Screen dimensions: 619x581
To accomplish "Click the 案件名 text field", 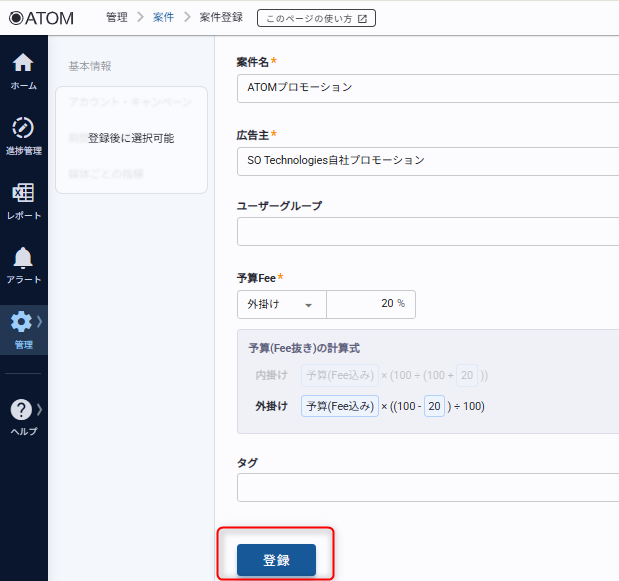I will 428,87.
